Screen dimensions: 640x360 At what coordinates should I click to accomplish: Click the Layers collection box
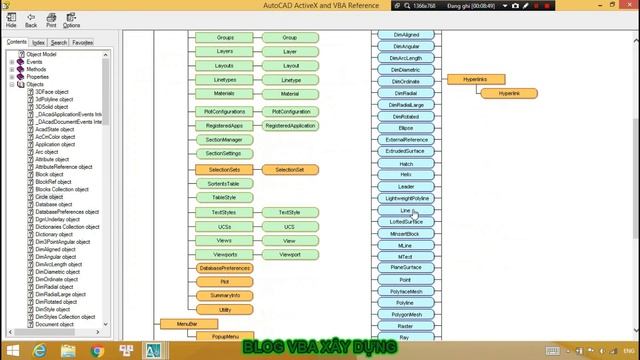pyautogui.click(x=224, y=51)
